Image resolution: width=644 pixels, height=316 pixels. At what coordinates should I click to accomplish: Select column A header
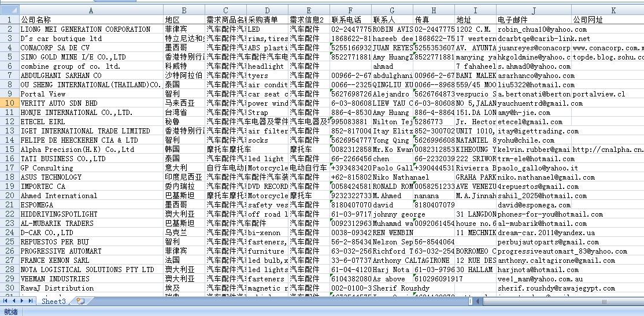pos(91,10)
